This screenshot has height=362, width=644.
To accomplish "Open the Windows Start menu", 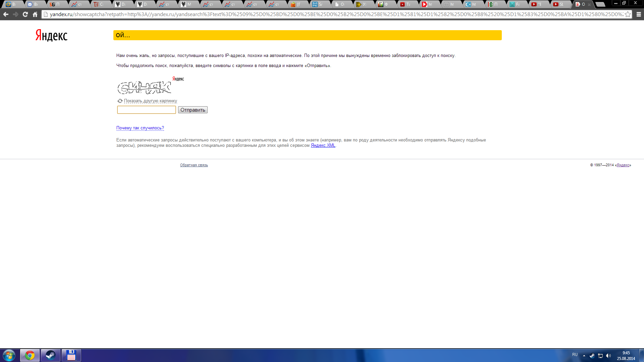I will 9,355.
